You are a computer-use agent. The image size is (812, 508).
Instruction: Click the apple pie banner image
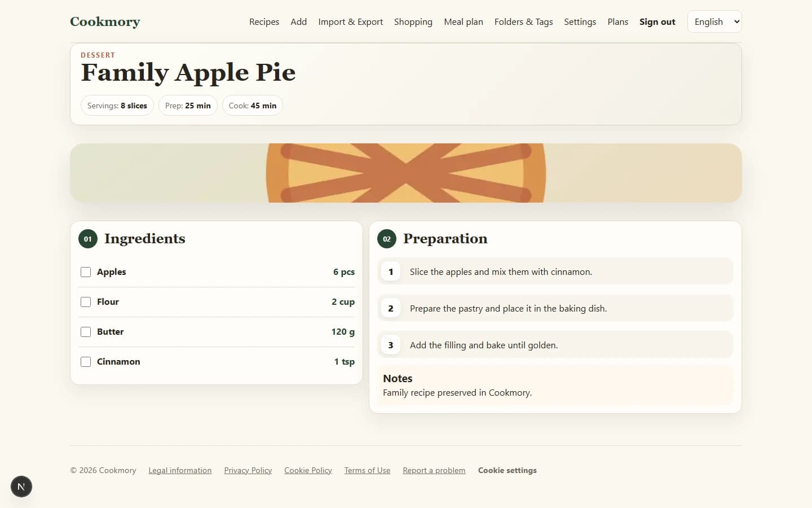pos(406,173)
